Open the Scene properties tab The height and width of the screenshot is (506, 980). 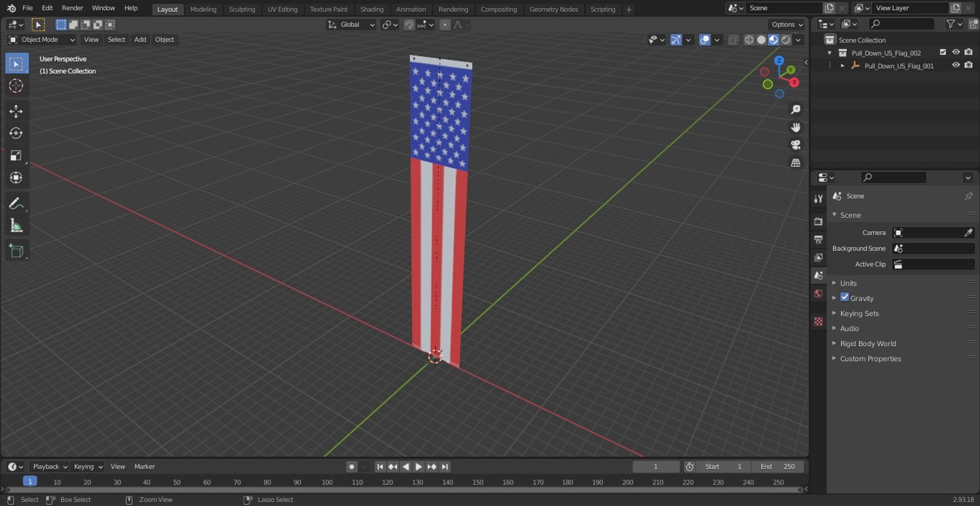818,275
